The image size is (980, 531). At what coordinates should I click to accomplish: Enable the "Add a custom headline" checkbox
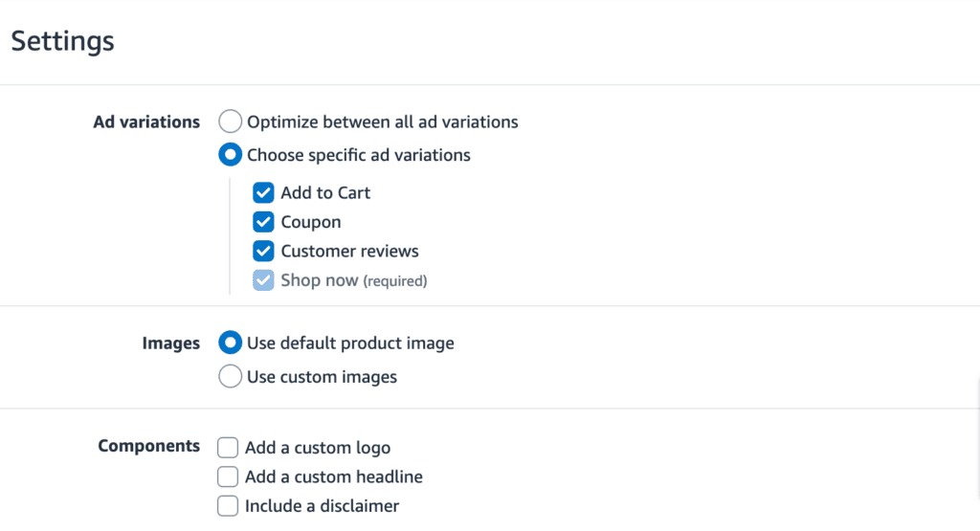tap(228, 476)
